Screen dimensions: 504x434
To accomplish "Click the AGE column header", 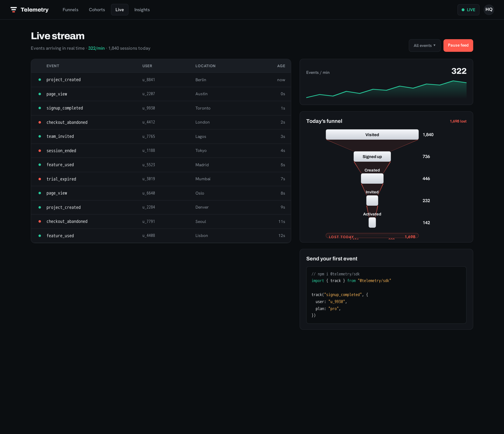I will [x=281, y=66].
